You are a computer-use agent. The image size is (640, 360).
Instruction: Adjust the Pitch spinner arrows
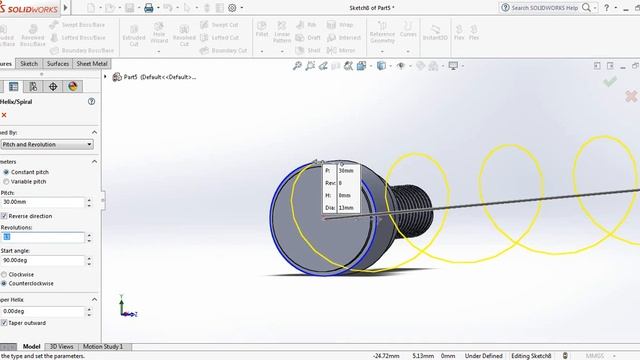89,202
